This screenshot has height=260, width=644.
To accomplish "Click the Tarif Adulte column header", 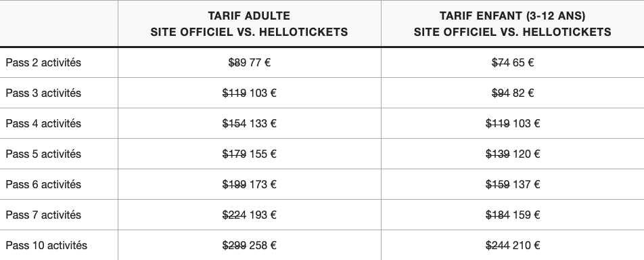I will click(x=249, y=24).
